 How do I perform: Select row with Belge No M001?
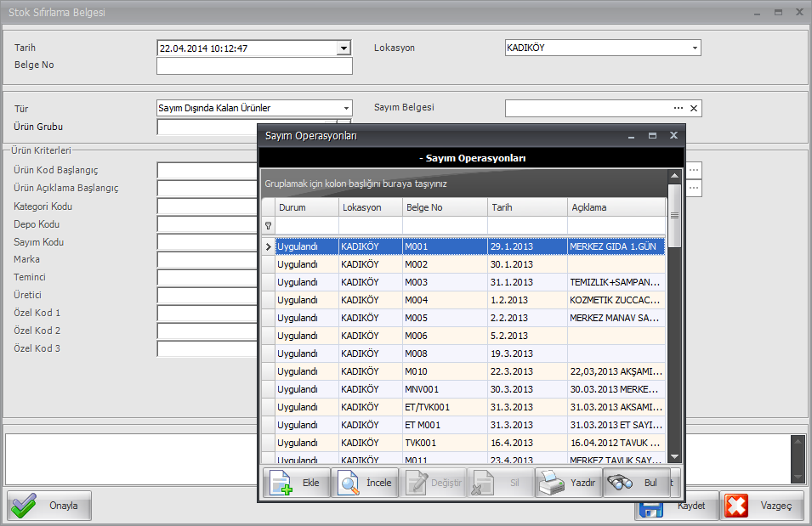[470, 246]
